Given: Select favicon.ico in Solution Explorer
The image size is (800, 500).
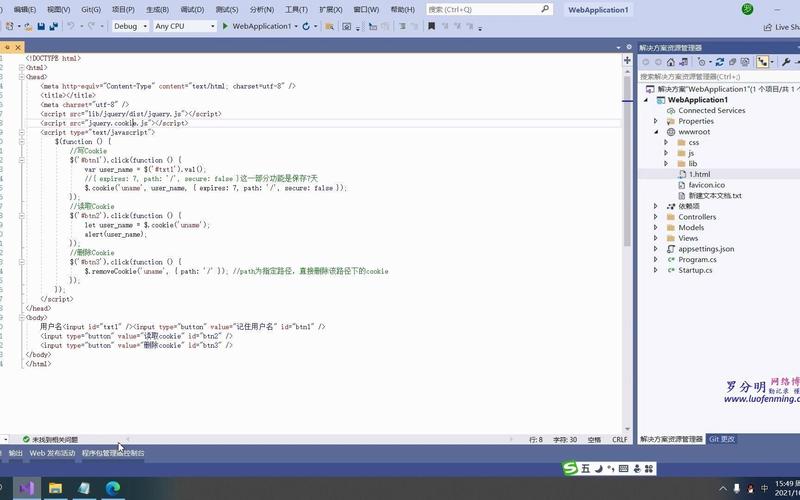Looking at the screenshot, I should coord(706,185).
